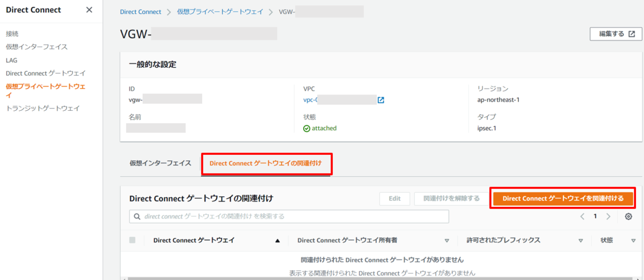Click the ipsec.1 type value
This screenshot has height=280, width=644.
(x=487, y=128)
